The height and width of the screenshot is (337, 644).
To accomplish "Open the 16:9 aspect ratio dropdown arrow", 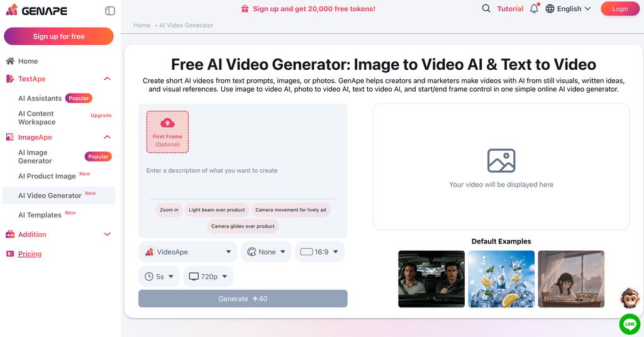I will (x=336, y=251).
